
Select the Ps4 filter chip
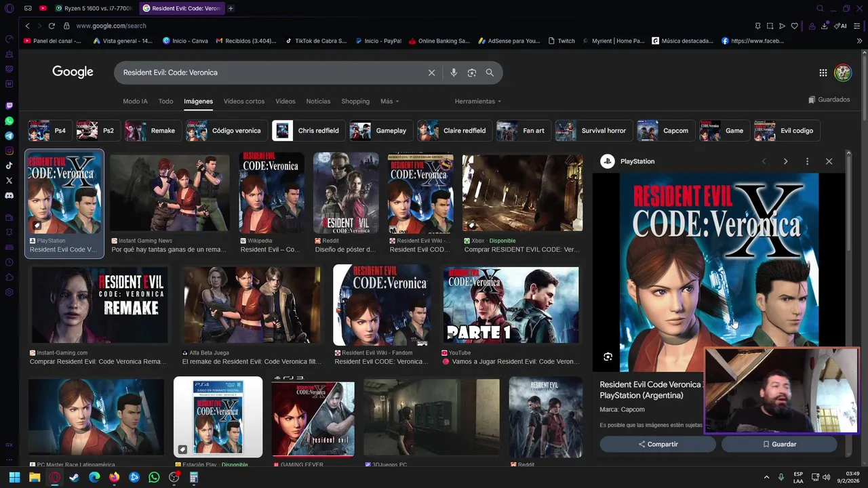point(50,131)
